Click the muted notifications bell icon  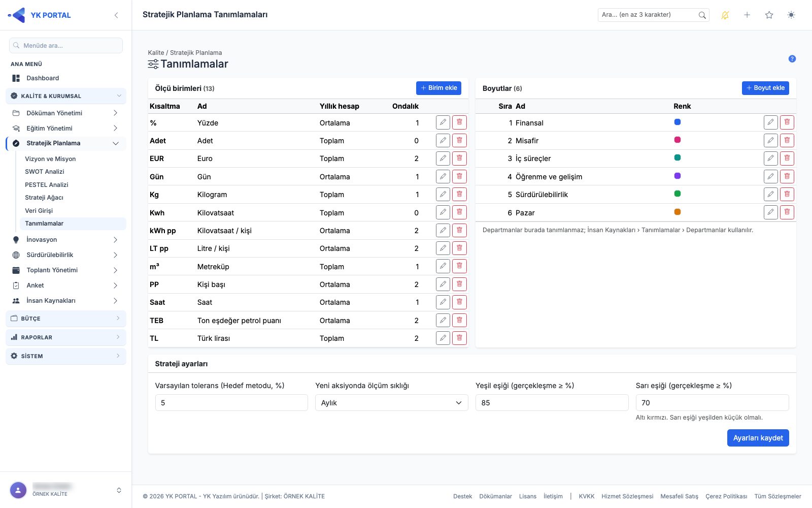point(725,15)
